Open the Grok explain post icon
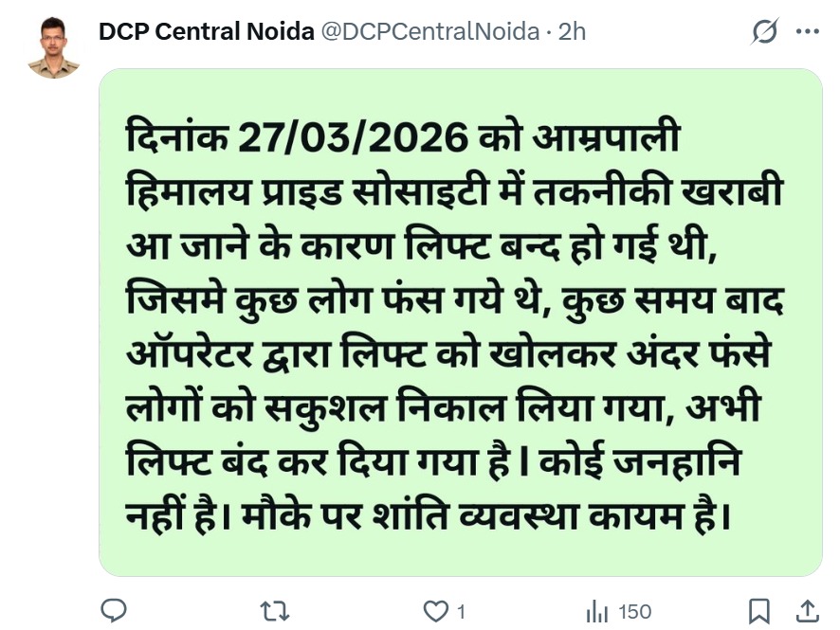The width and height of the screenshot is (840, 630). 764,32
